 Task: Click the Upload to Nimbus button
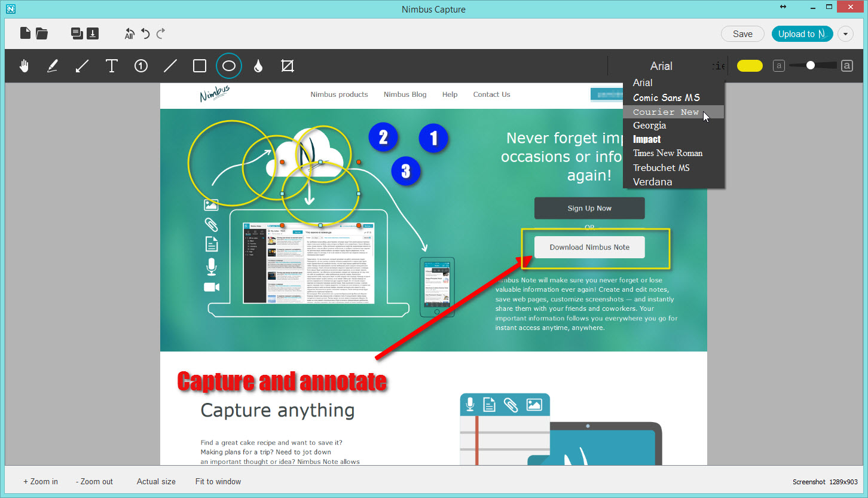click(802, 34)
